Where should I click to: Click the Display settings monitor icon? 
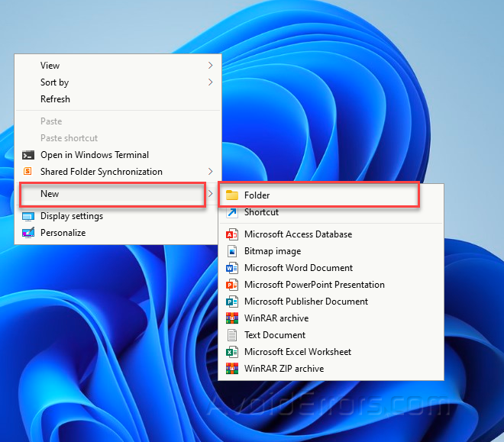pos(28,216)
